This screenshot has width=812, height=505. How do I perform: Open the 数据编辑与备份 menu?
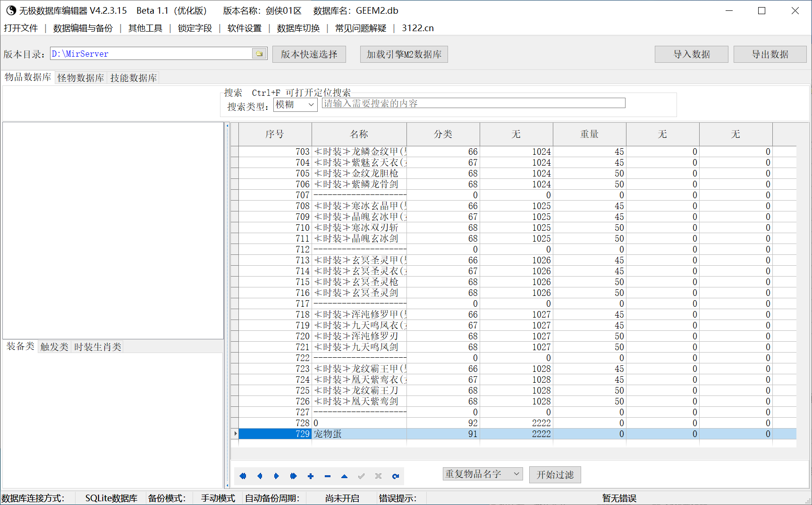(83, 28)
